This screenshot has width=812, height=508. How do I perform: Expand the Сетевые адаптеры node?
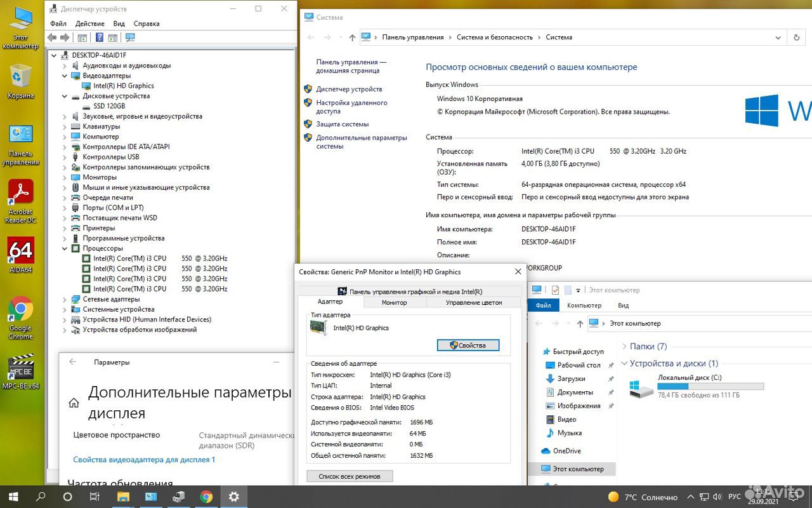65,299
